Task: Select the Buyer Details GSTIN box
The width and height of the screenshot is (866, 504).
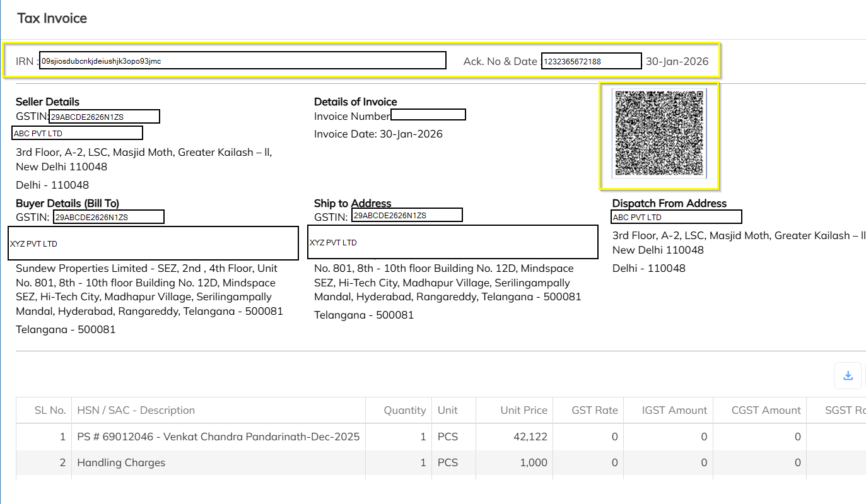Action: 108,217
